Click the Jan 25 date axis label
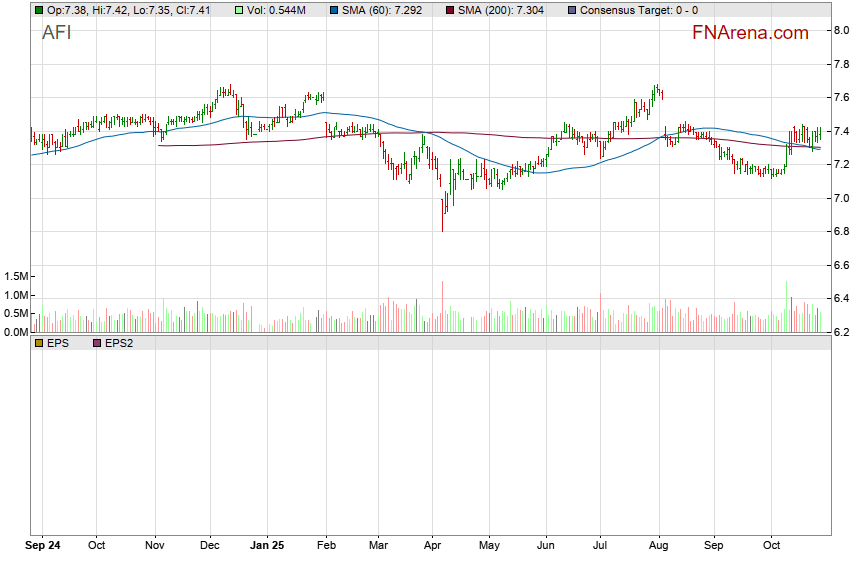Screen dimensions: 859x566 (266, 546)
